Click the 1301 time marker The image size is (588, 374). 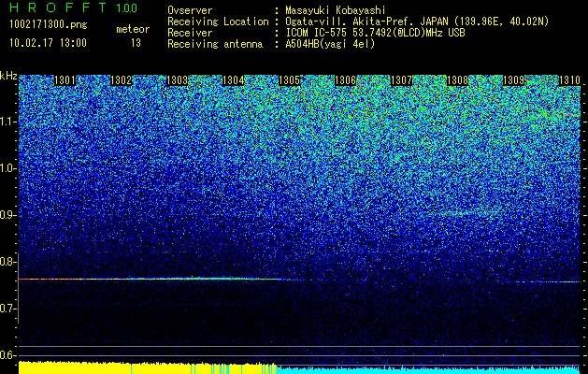[65, 80]
